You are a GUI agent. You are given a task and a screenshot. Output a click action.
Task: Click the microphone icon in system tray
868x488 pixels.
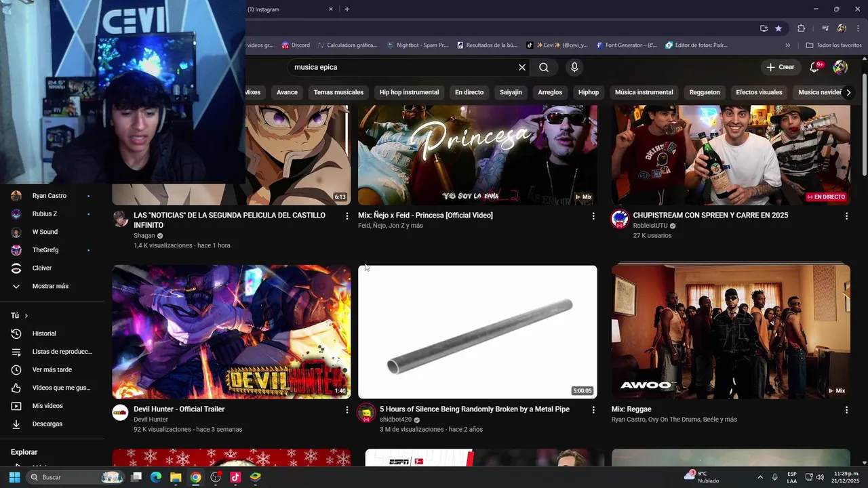774,477
